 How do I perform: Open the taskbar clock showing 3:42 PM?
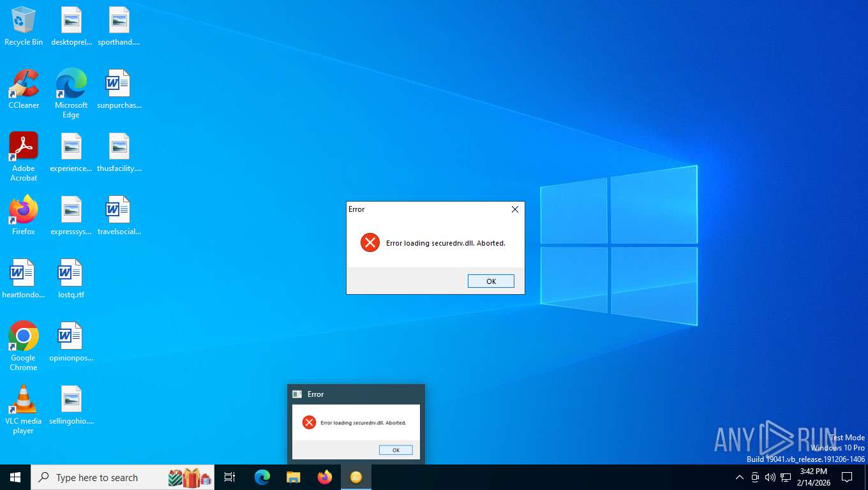point(813,477)
